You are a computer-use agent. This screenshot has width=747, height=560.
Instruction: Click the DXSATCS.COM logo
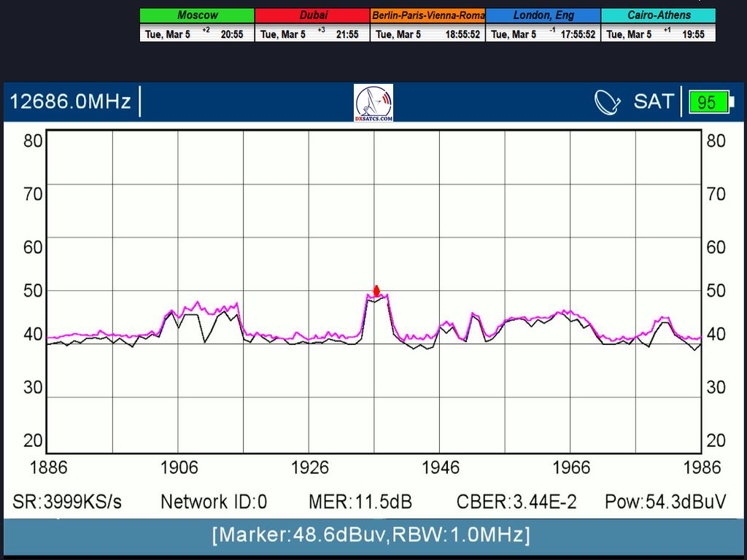click(x=373, y=103)
